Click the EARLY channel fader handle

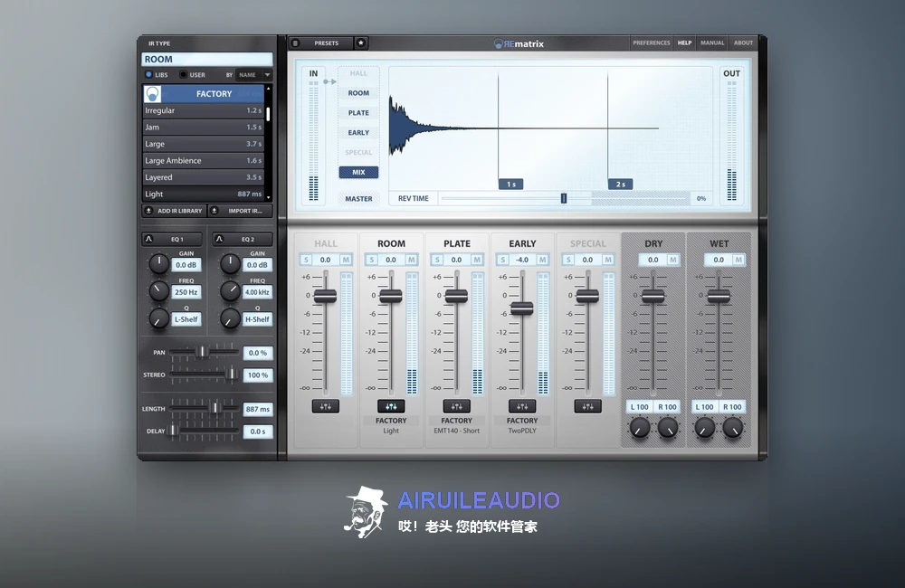[522, 308]
